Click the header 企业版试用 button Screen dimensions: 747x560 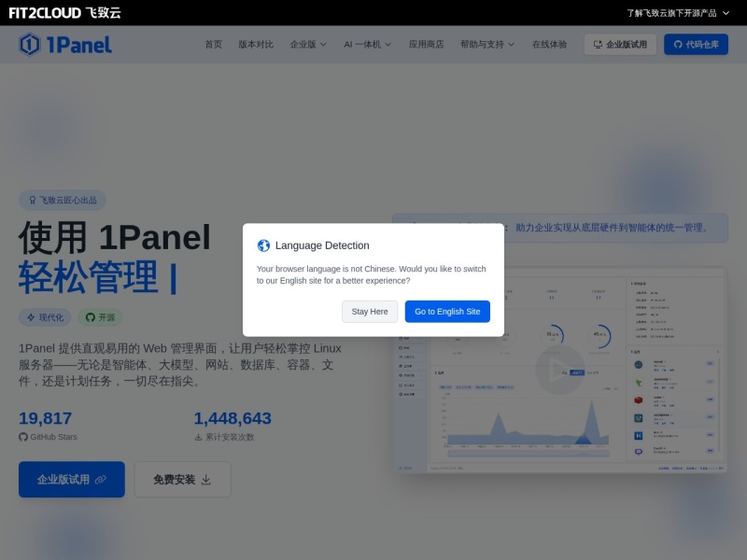[620, 44]
